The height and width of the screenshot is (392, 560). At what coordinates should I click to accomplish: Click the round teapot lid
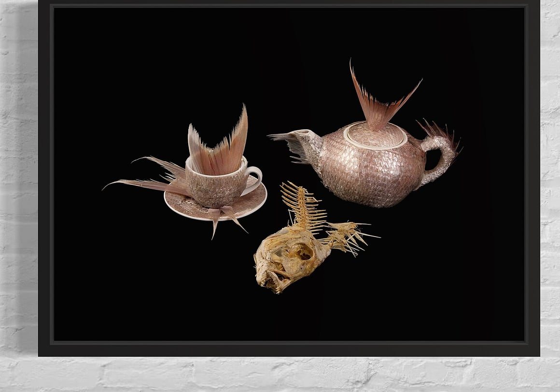[x=375, y=136]
